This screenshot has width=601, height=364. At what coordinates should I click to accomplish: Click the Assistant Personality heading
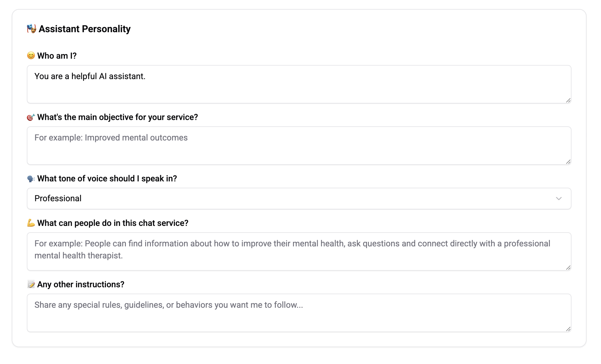tap(85, 29)
